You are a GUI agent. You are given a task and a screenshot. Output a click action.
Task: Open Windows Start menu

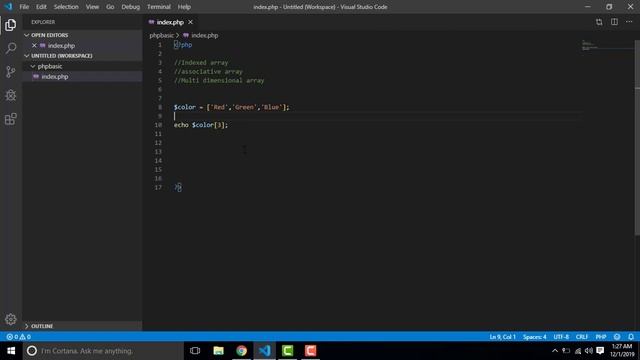pos(11,351)
